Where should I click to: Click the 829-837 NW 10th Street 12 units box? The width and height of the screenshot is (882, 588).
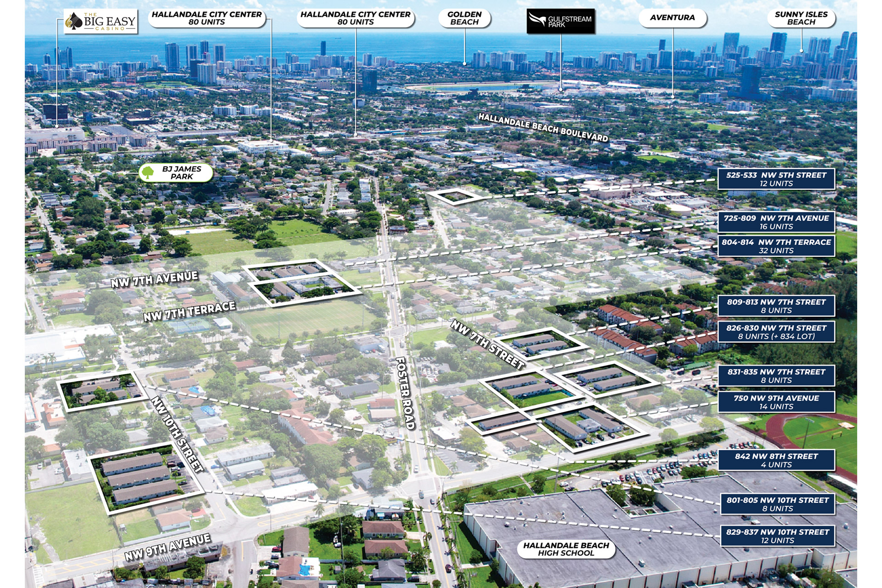(777, 536)
